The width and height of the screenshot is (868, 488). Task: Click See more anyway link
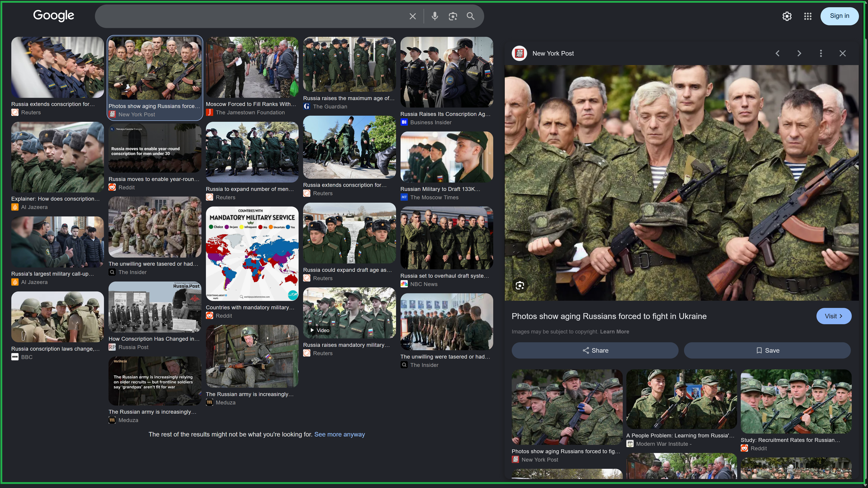coord(339,434)
